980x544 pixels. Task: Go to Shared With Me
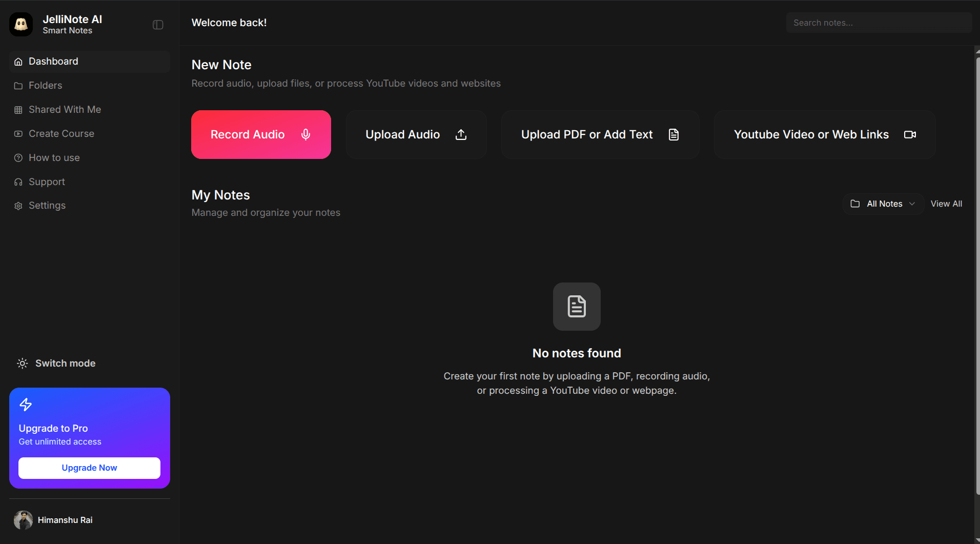pos(65,110)
